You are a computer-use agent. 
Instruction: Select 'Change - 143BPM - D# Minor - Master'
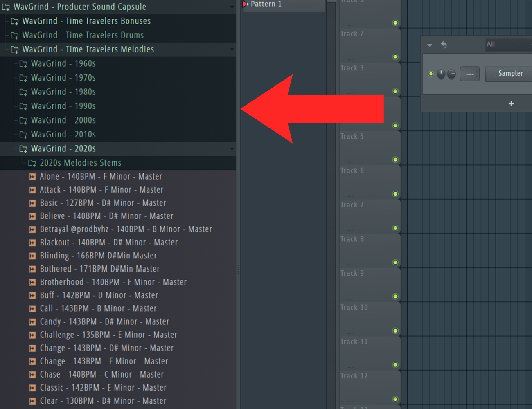[106, 348]
